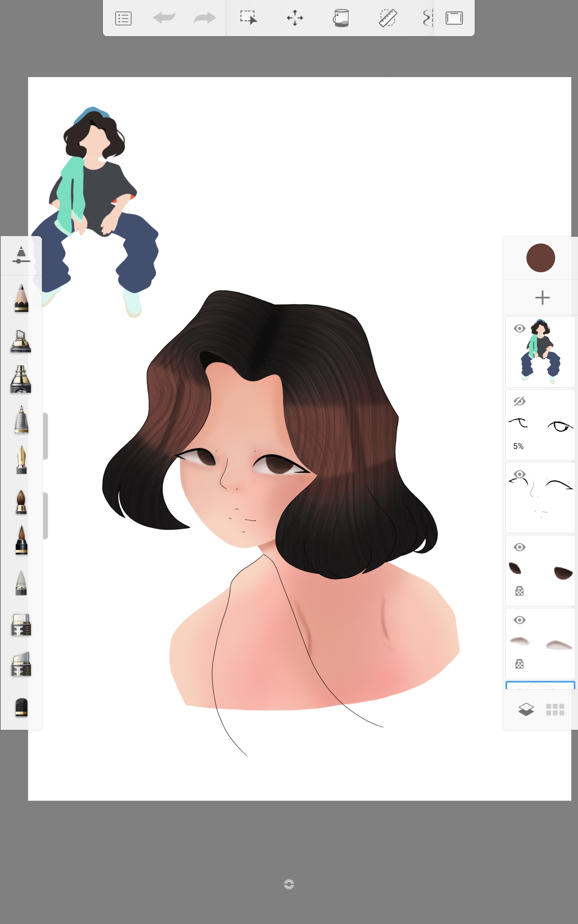Hide the seated figure layer

[519, 328]
